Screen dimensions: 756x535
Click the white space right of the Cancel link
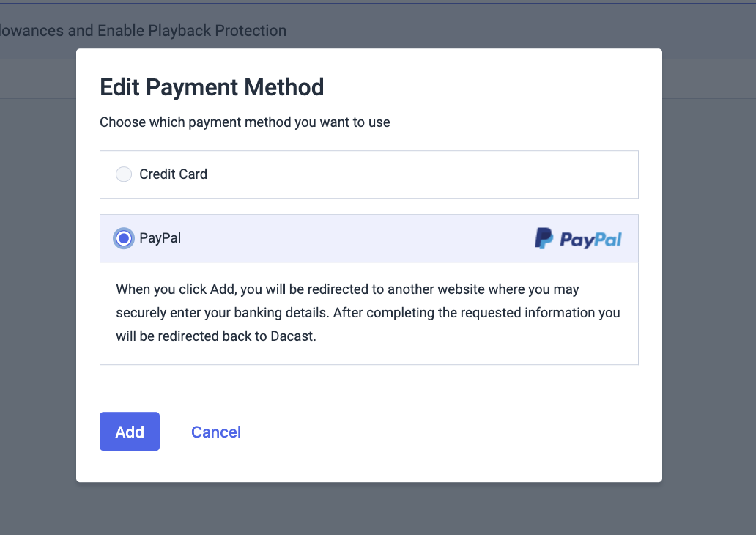(x=434, y=432)
